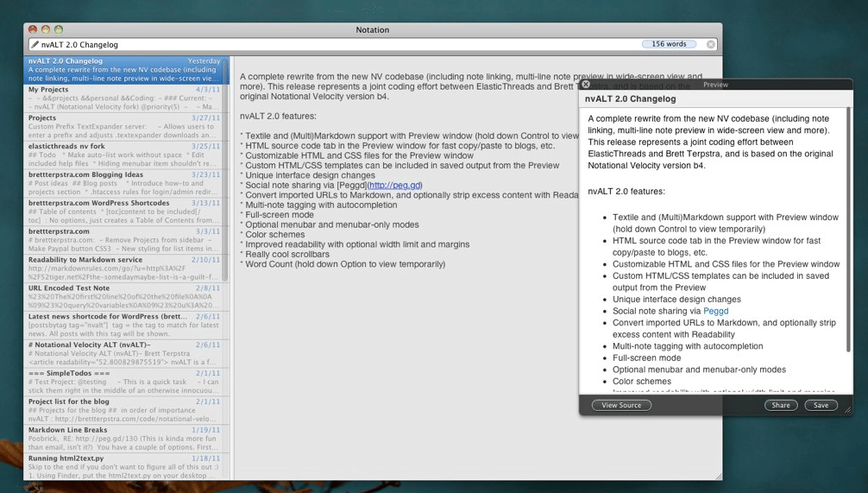
Task: Click the Preview window vertical scrollbar
Action: [848, 230]
